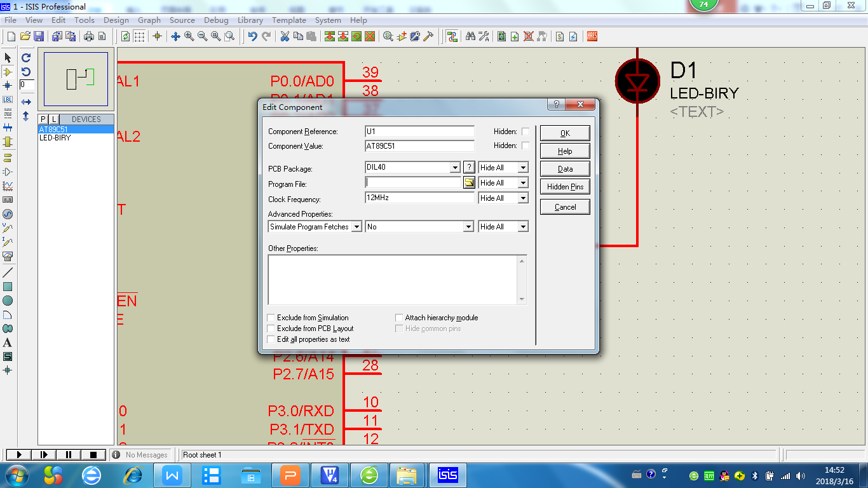Open a design with the folder icon

25,36
